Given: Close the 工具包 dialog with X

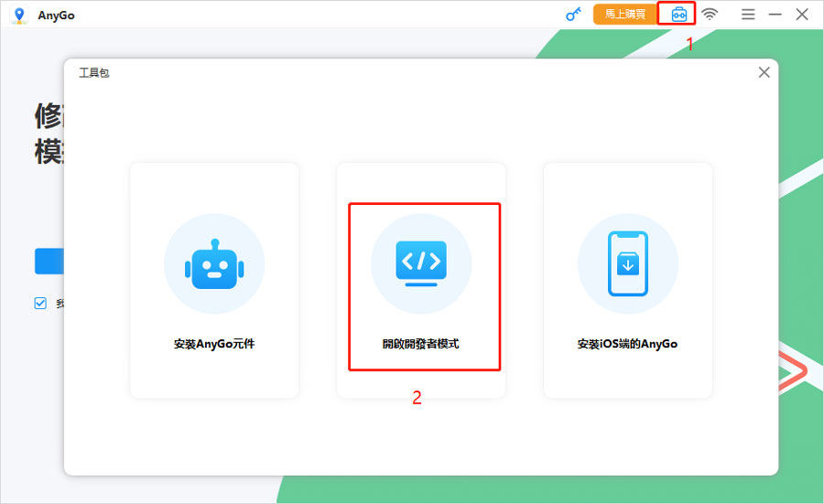Looking at the screenshot, I should 764,72.
